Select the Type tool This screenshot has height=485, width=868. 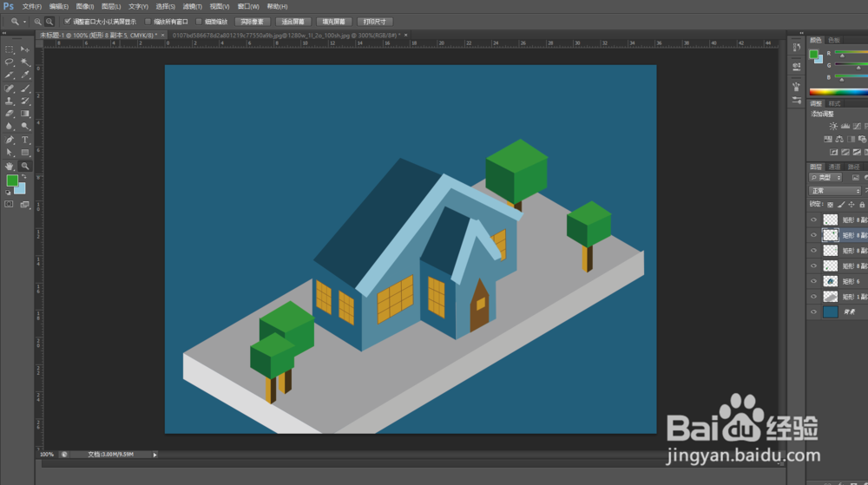point(25,140)
